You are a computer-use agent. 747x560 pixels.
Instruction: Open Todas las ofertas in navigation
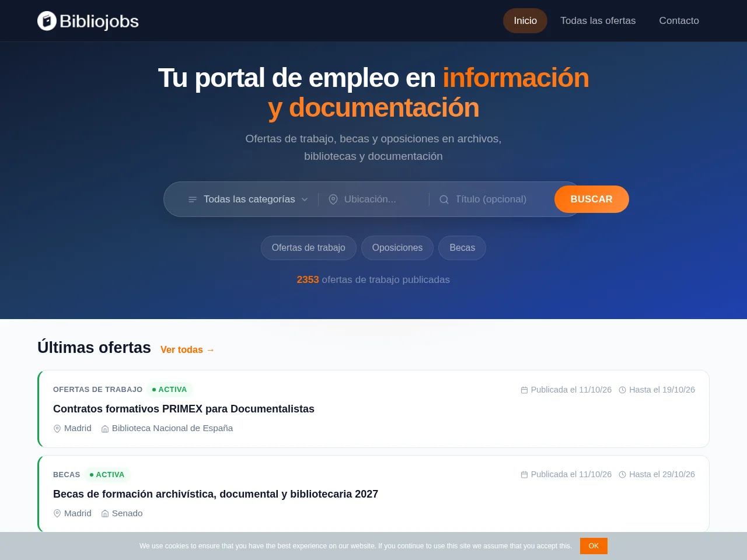[x=598, y=20]
